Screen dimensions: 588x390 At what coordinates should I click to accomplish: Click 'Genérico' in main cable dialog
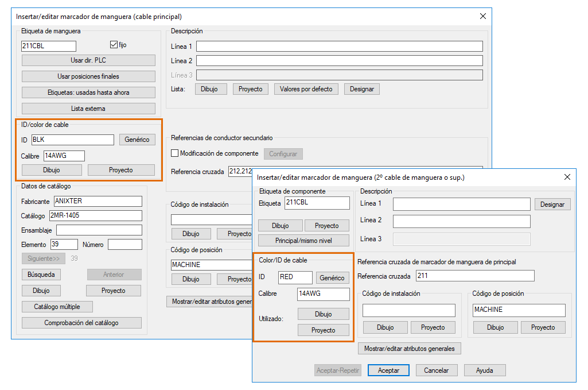pos(137,140)
